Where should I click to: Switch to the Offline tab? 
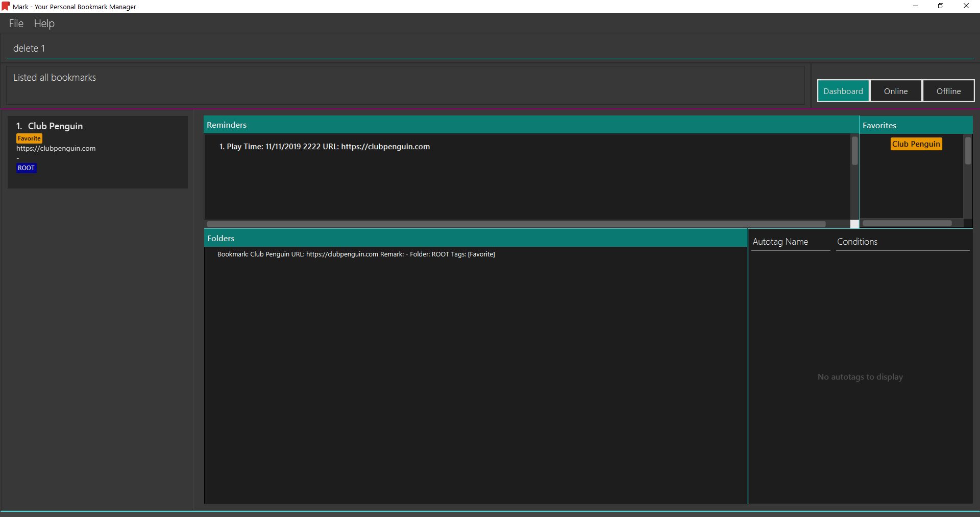948,91
